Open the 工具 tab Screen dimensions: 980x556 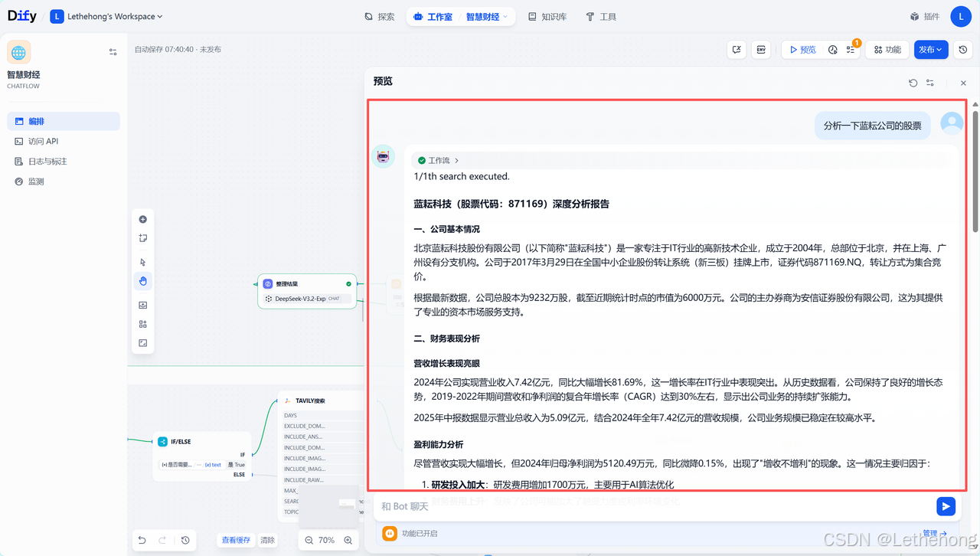point(601,16)
